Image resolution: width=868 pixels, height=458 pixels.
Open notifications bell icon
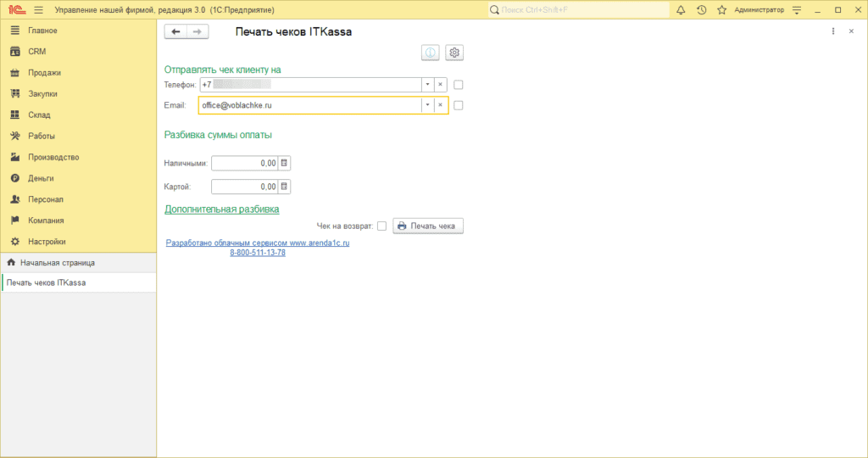(681, 10)
